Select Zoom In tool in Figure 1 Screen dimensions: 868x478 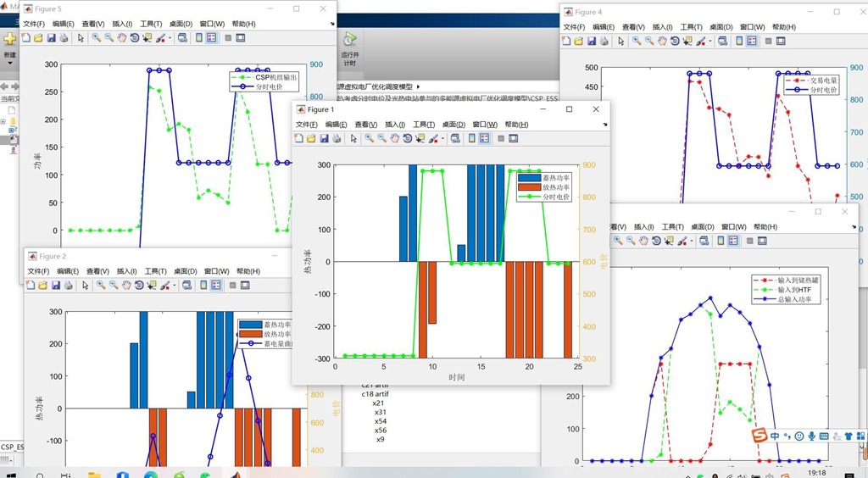pyautogui.click(x=369, y=138)
